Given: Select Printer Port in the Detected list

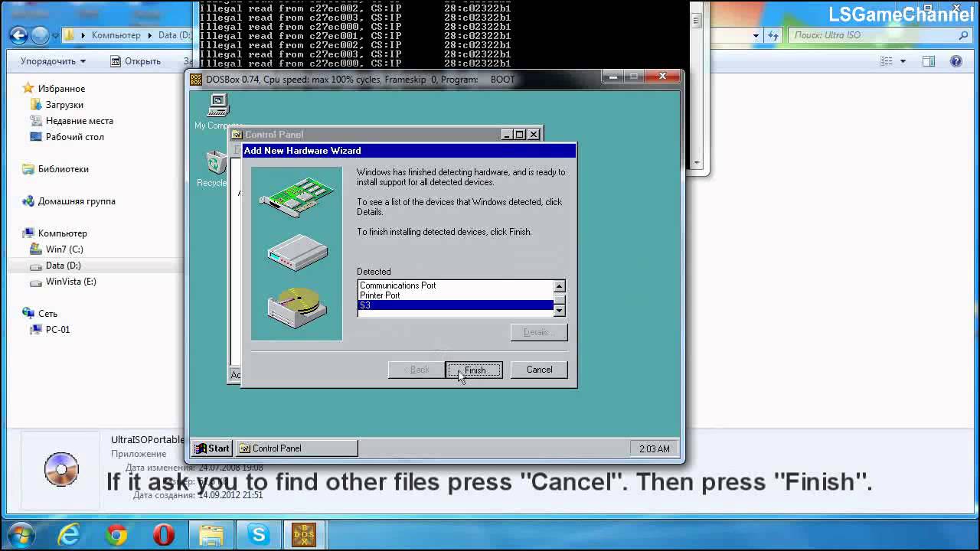Looking at the screenshot, I should pyautogui.click(x=455, y=295).
